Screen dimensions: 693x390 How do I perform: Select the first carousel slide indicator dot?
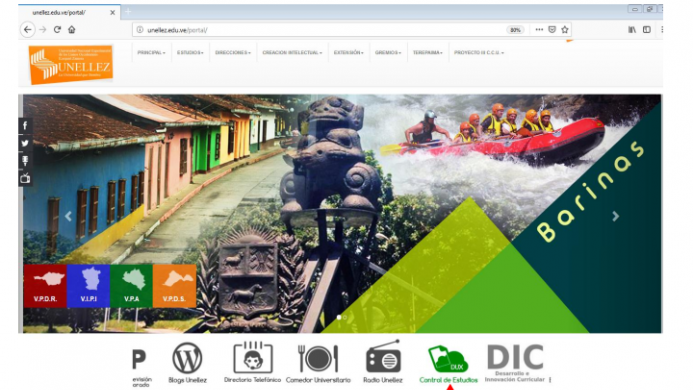click(x=339, y=317)
